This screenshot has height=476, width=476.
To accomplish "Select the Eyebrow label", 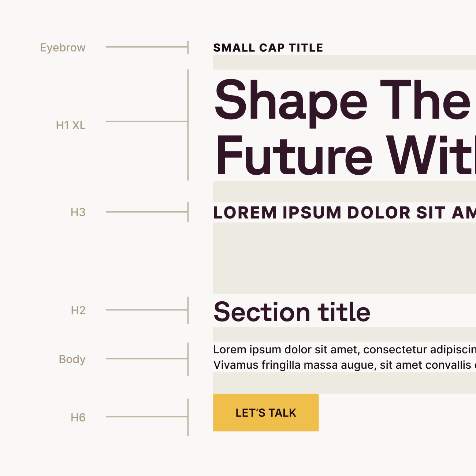I will (63, 48).
